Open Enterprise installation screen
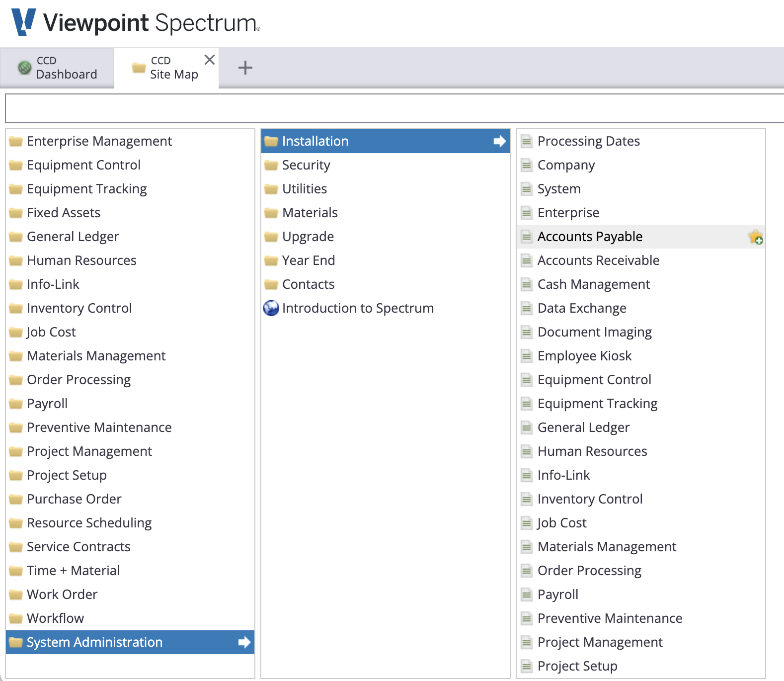784x681 pixels. coord(641,213)
